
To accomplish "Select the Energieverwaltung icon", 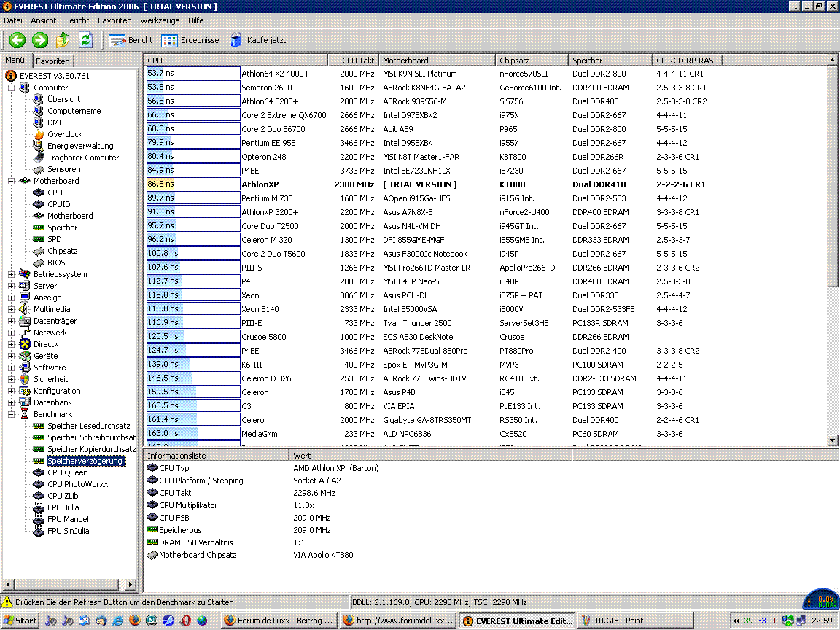I will 39,146.
